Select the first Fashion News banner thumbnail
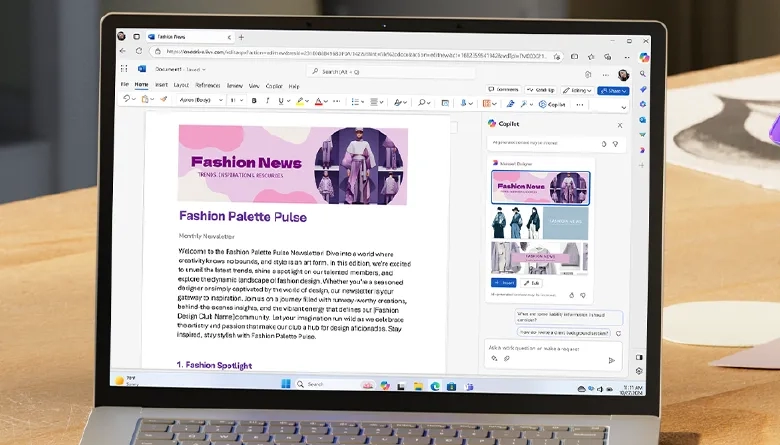The height and width of the screenshot is (445, 780). [540, 187]
